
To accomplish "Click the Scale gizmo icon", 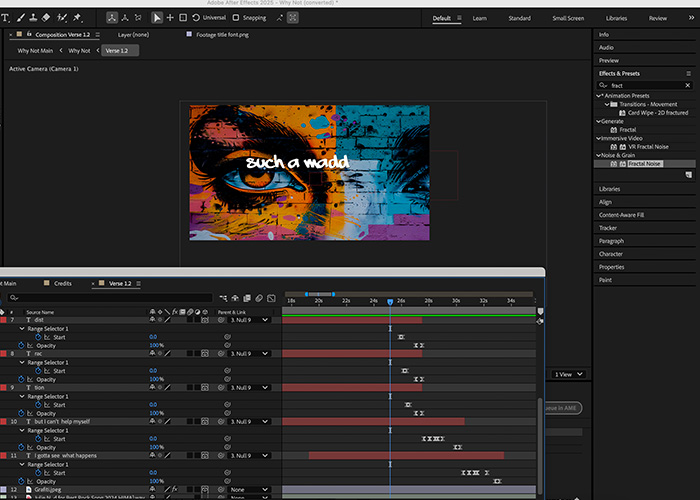I will tap(183, 18).
